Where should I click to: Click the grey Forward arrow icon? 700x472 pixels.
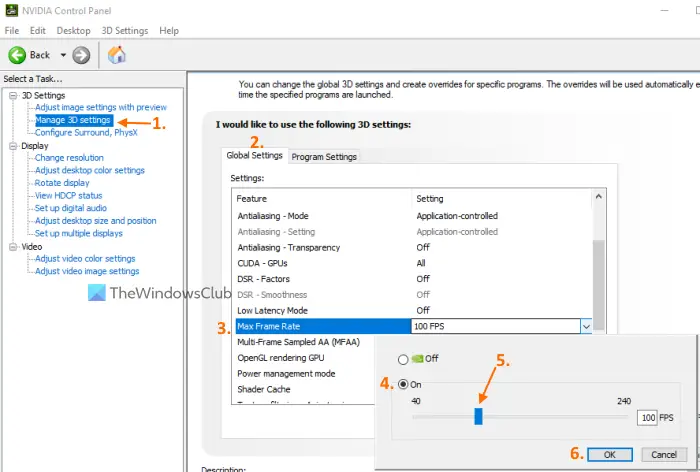coord(81,55)
